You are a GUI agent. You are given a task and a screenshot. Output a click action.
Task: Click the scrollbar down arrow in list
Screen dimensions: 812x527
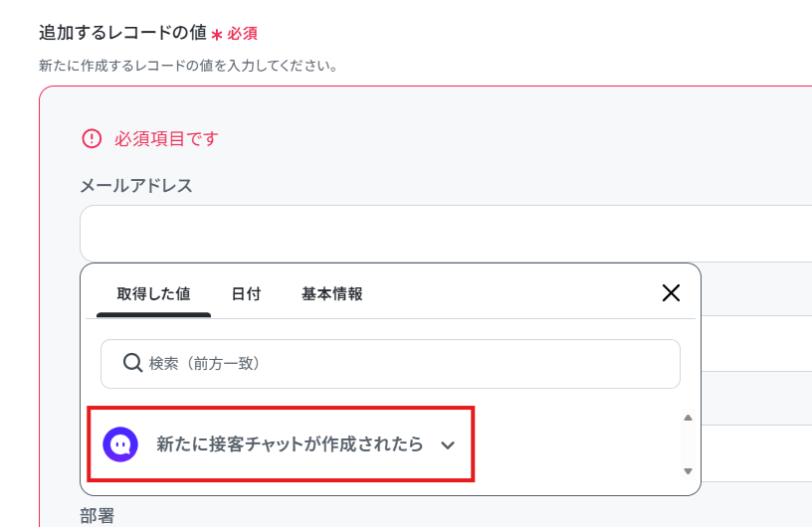point(688,471)
